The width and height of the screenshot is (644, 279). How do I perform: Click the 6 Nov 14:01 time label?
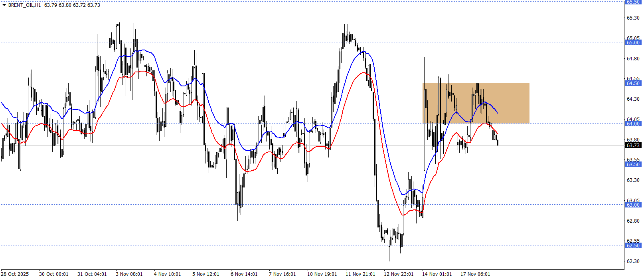pyautogui.click(x=244, y=274)
